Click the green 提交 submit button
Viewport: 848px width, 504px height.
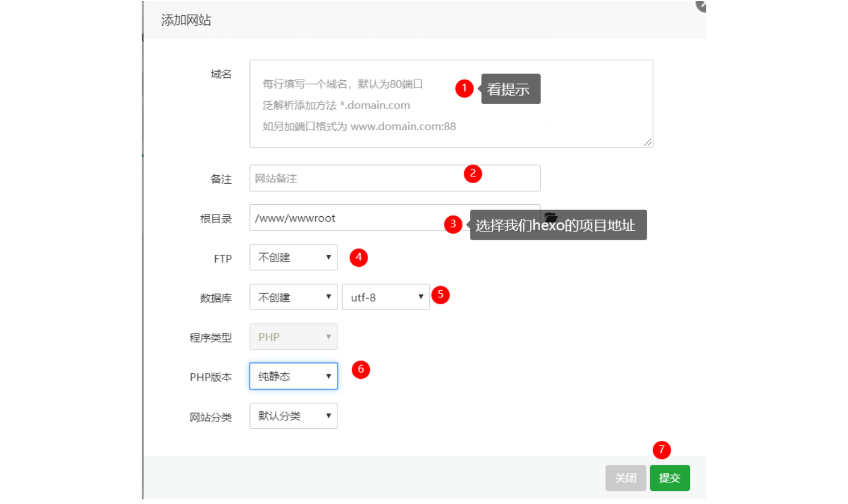(x=670, y=478)
